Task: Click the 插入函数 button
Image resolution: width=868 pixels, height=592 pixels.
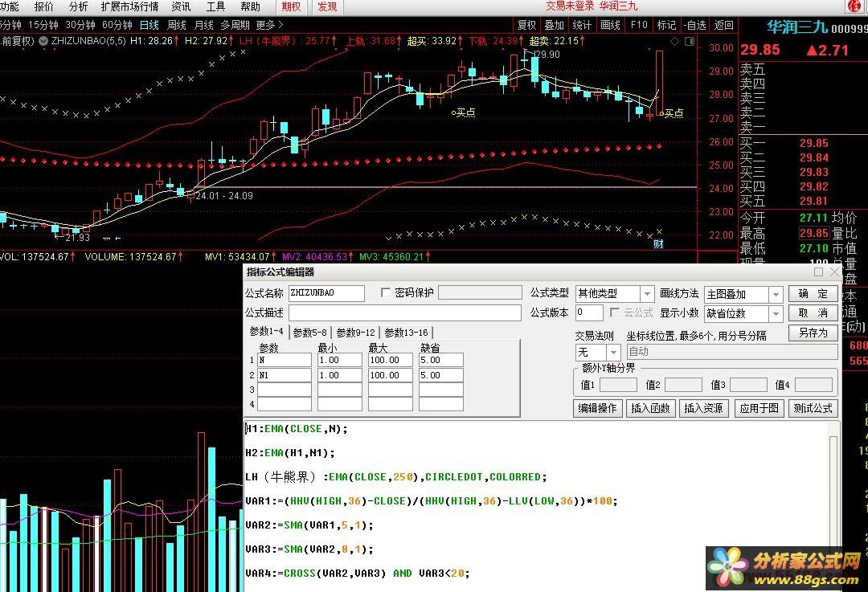Action: point(650,408)
